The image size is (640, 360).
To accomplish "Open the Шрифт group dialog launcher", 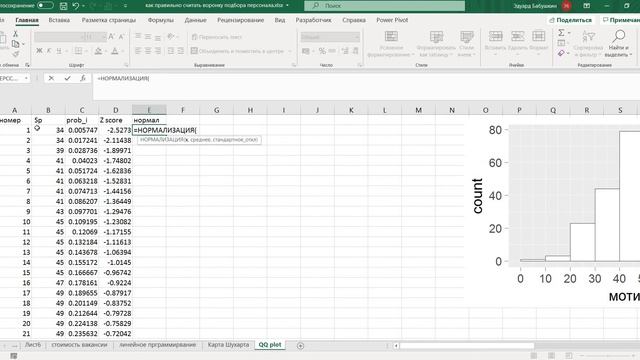I will click(x=126, y=65).
